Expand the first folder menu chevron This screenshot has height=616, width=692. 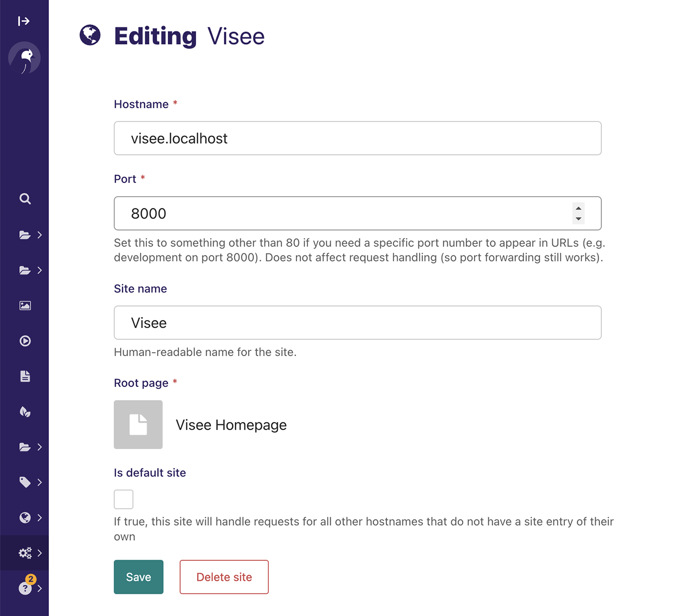[x=40, y=235]
